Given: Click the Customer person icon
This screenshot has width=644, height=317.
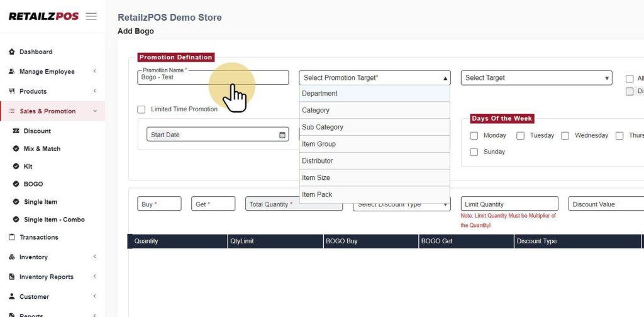Looking at the screenshot, I should [11, 296].
